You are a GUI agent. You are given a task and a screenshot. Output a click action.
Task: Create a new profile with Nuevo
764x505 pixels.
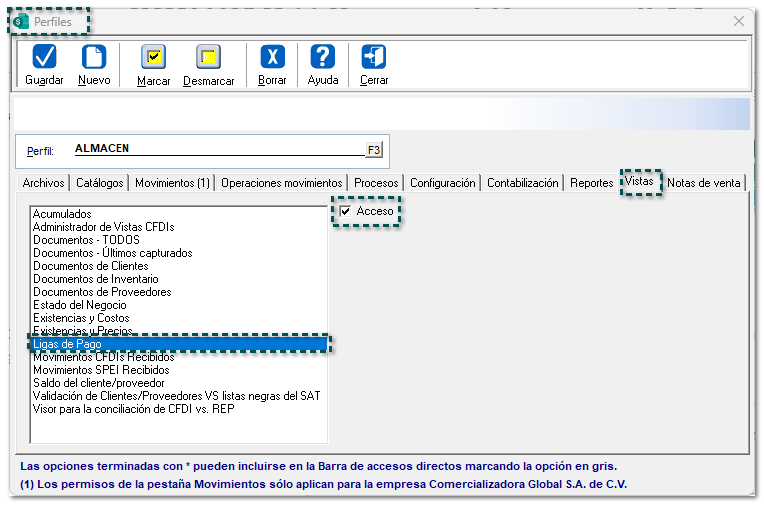[94, 57]
